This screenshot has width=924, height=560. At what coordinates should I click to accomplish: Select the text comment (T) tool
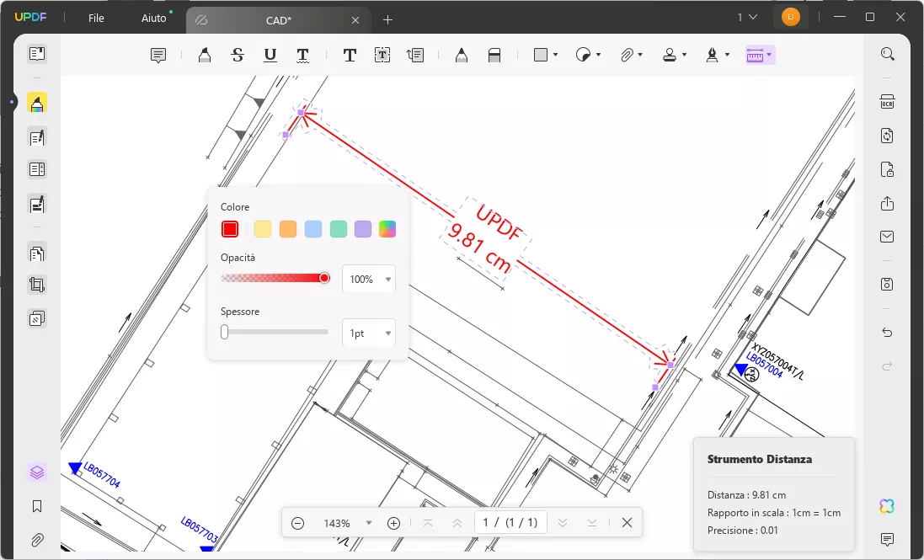350,56
